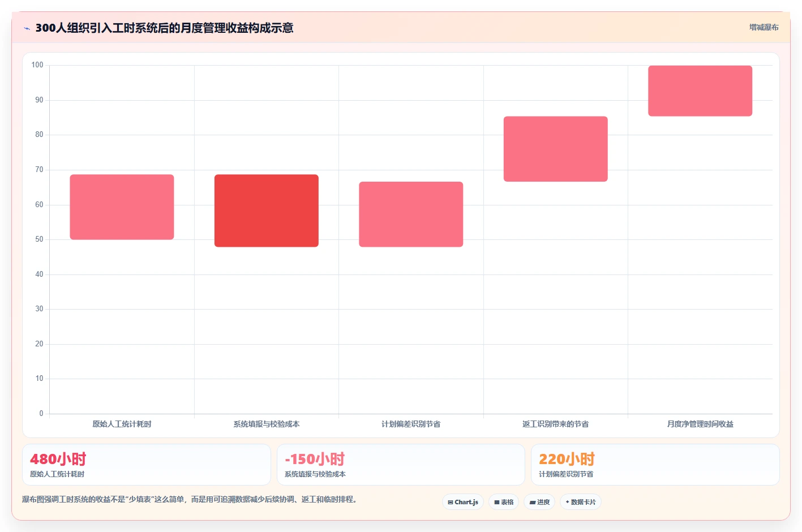Image resolution: width=802 pixels, height=532 pixels.
Task: Click the 增减瀑布 label in header
Action: pyautogui.click(x=764, y=27)
